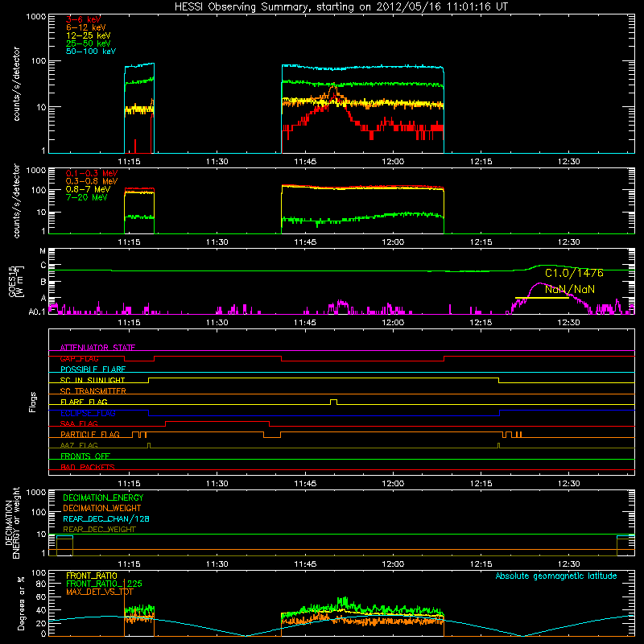Click the POSSIBLE_FLARE flag label

click(93, 369)
